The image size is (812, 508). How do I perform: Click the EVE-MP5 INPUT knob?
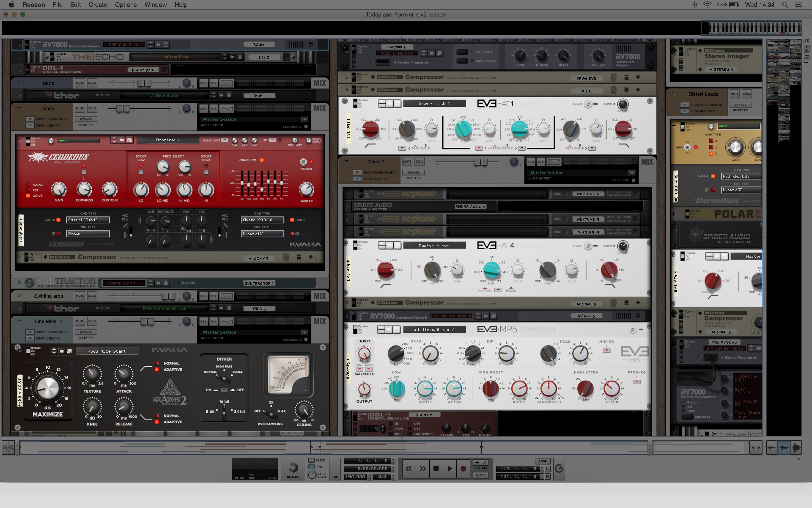pyautogui.click(x=364, y=353)
